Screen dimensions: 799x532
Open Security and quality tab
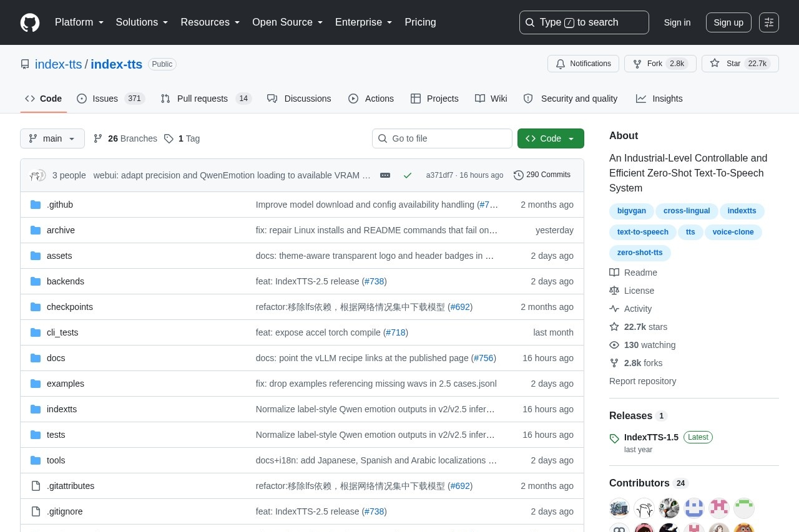click(571, 99)
